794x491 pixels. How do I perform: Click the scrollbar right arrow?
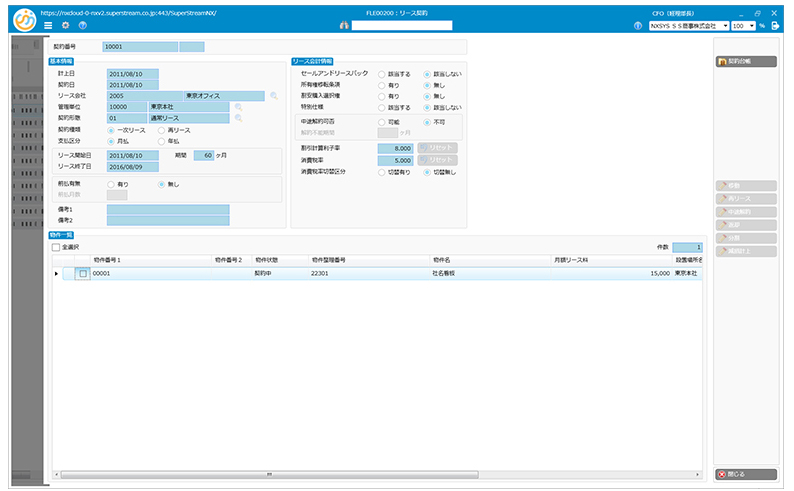[698, 475]
